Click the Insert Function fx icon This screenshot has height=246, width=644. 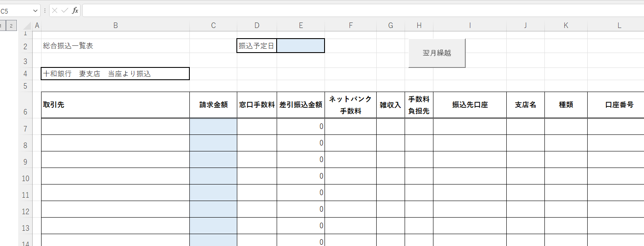(x=75, y=11)
